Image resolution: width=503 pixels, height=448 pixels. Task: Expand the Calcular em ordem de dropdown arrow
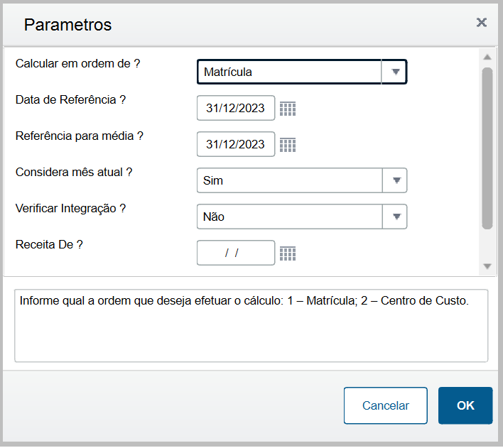click(394, 72)
